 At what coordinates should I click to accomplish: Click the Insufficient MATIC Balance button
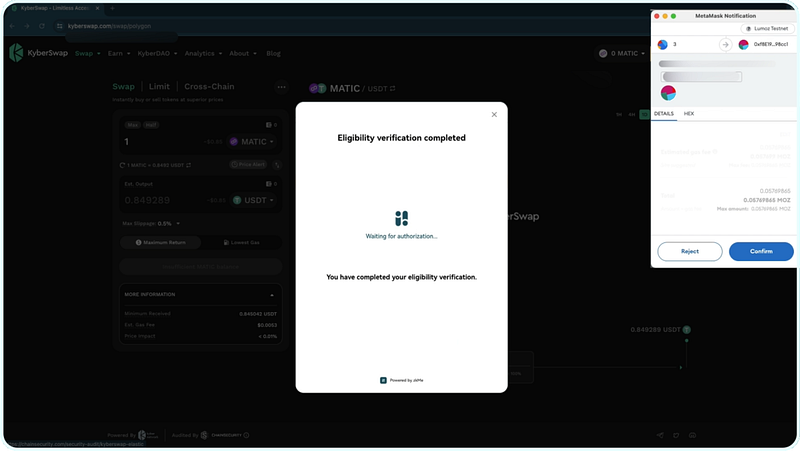[x=201, y=267]
